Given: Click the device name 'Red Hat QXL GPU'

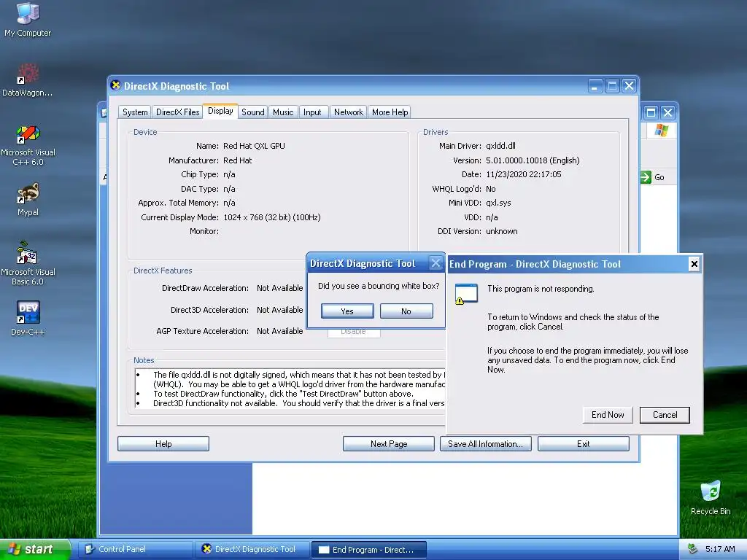Looking at the screenshot, I should click(x=254, y=146).
